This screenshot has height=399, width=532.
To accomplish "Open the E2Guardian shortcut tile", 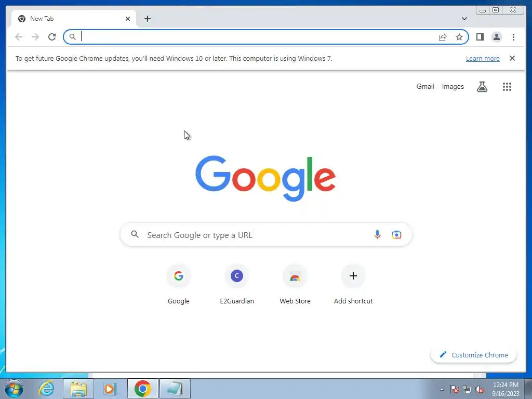I will [237, 284].
